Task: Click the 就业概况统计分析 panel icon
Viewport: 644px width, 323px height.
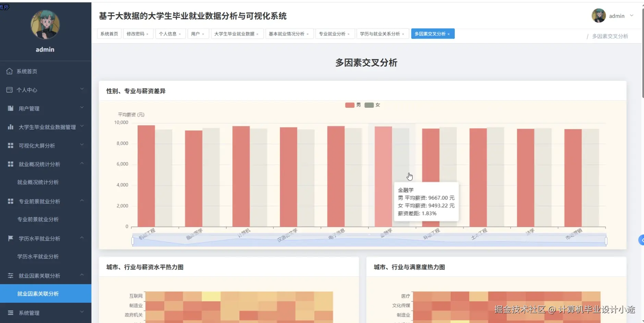Action: click(10, 164)
